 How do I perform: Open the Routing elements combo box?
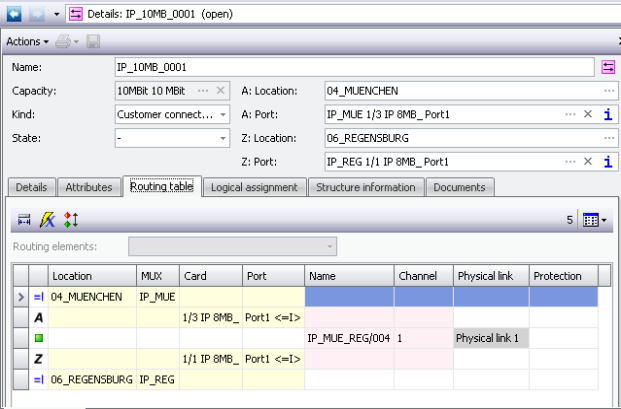pyautogui.click(x=232, y=247)
